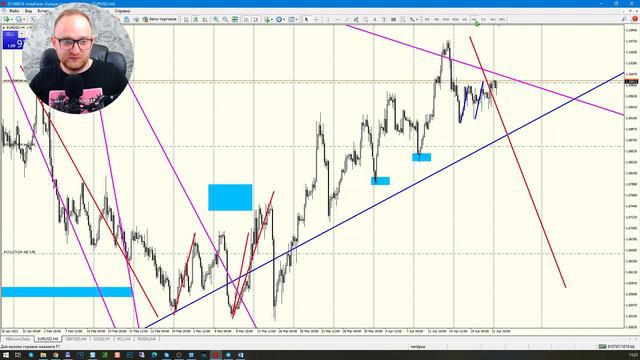The image size is (640, 360).
Task: Switch to D1 timeframe
Action: pos(484,19)
